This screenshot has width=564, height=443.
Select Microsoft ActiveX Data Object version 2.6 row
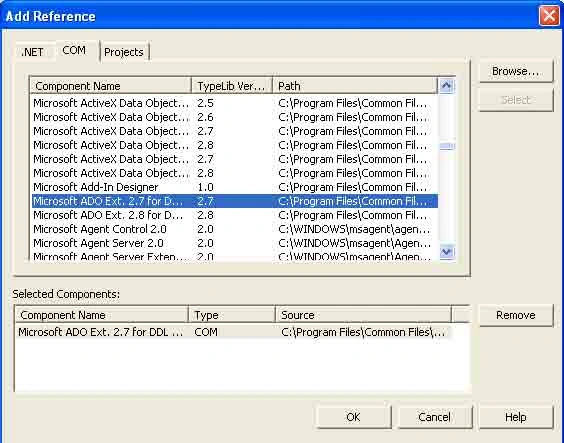point(235,117)
